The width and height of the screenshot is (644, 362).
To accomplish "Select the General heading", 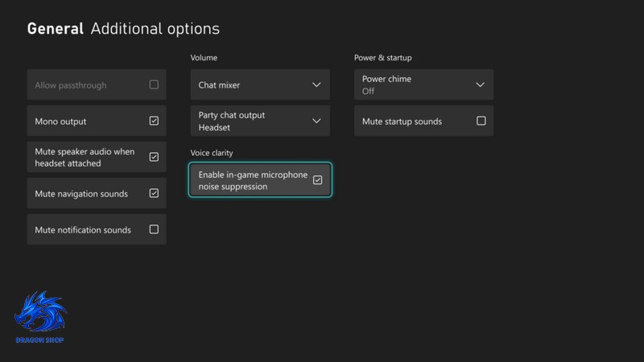I will coord(56,29).
